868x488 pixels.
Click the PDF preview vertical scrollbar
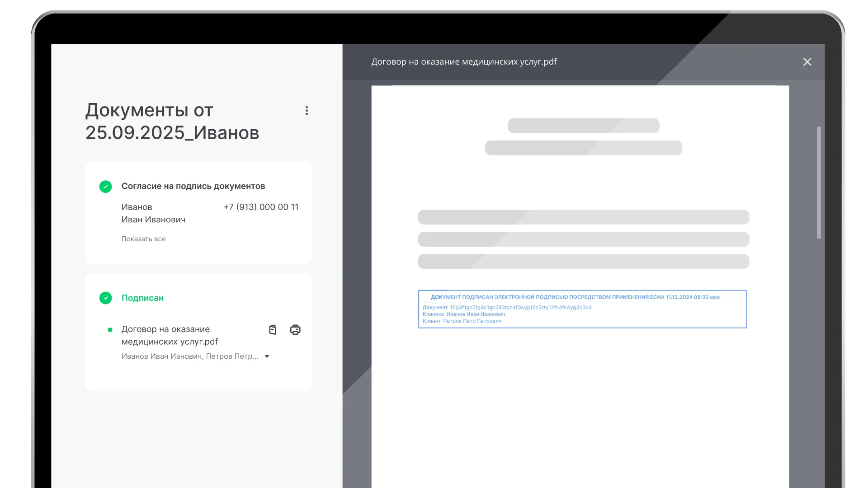click(819, 183)
